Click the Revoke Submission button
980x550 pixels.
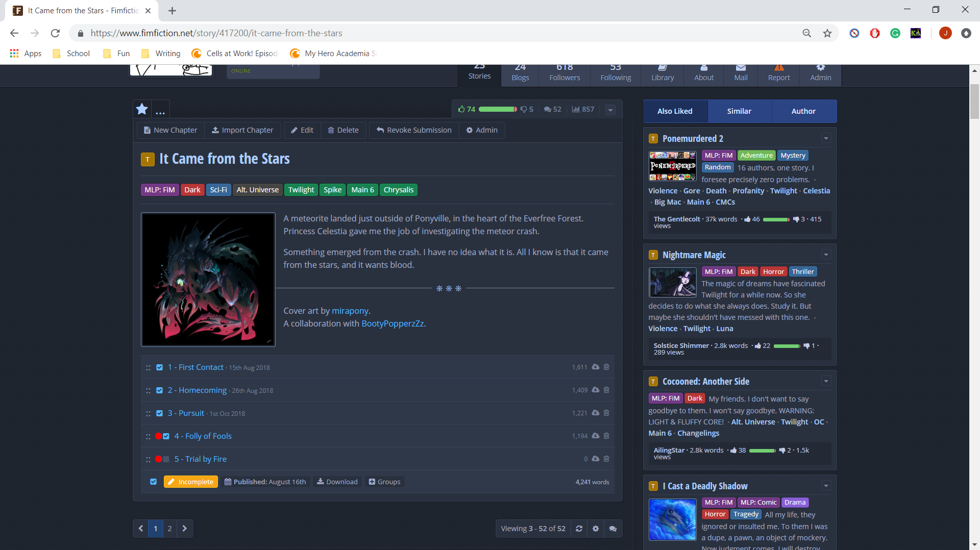[414, 130]
